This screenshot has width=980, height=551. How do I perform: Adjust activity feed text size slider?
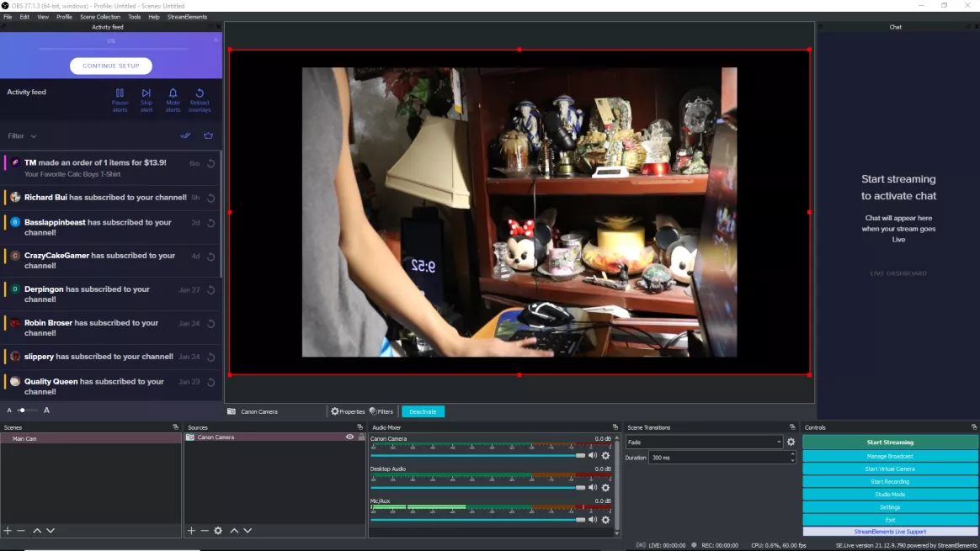click(x=26, y=411)
